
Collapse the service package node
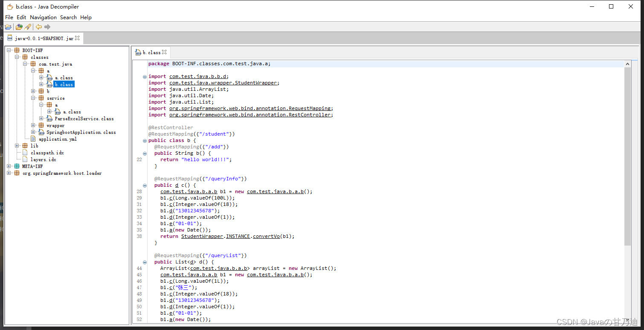(x=33, y=98)
